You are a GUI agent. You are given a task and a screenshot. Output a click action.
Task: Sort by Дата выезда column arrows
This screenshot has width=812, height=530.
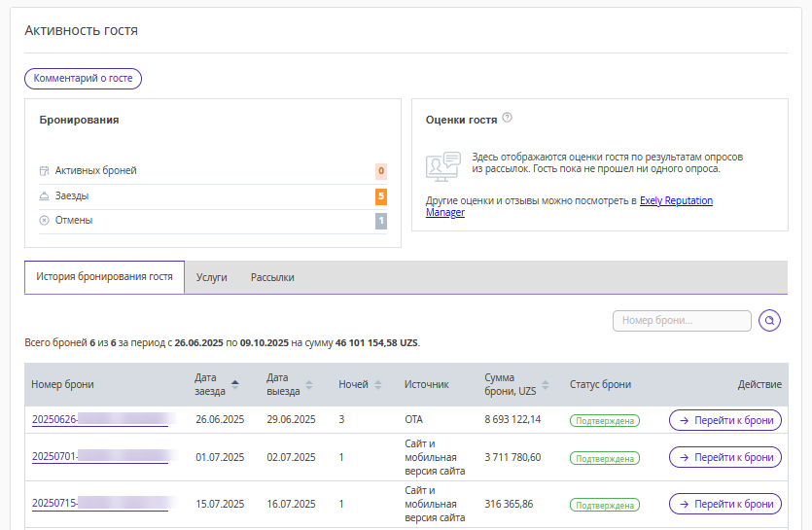click(x=309, y=384)
